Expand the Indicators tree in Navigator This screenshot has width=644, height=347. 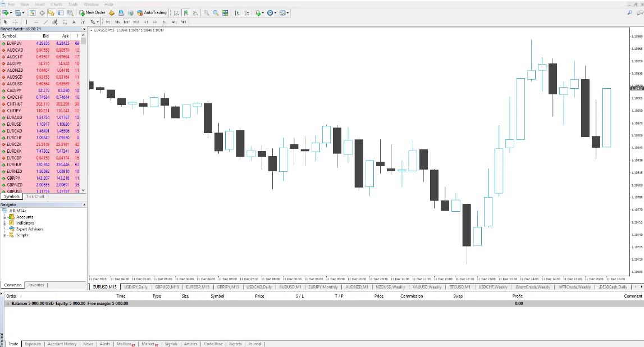click(6, 223)
